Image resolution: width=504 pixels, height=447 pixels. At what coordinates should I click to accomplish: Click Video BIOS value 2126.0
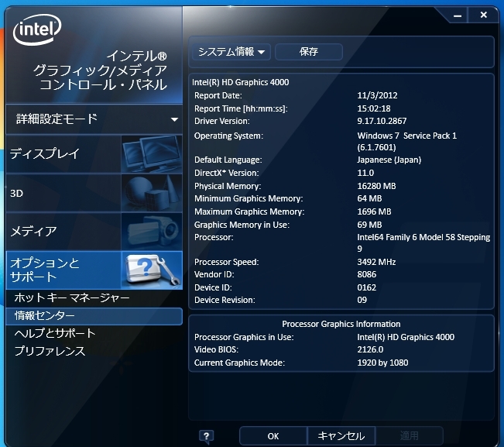click(370, 349)
